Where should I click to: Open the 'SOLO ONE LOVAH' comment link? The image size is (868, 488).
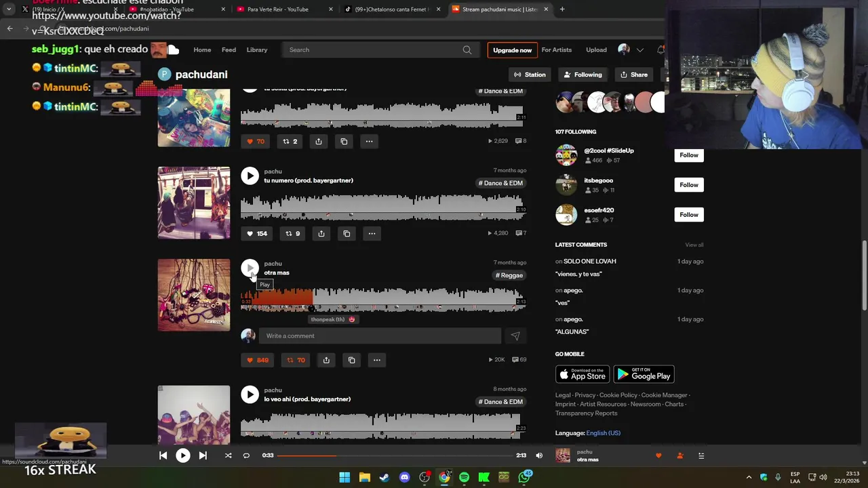pos(590,261)
